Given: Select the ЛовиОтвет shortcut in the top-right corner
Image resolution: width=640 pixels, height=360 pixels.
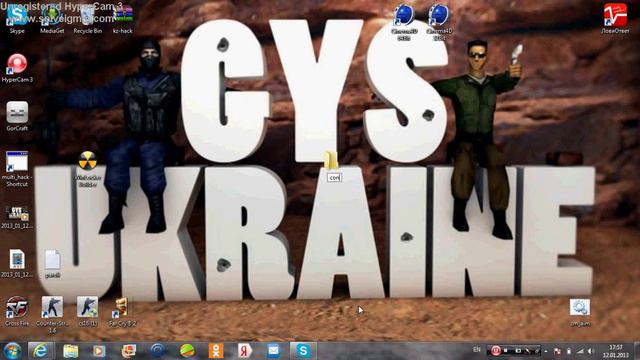Looking at the screenshot, I should (615, 18).
